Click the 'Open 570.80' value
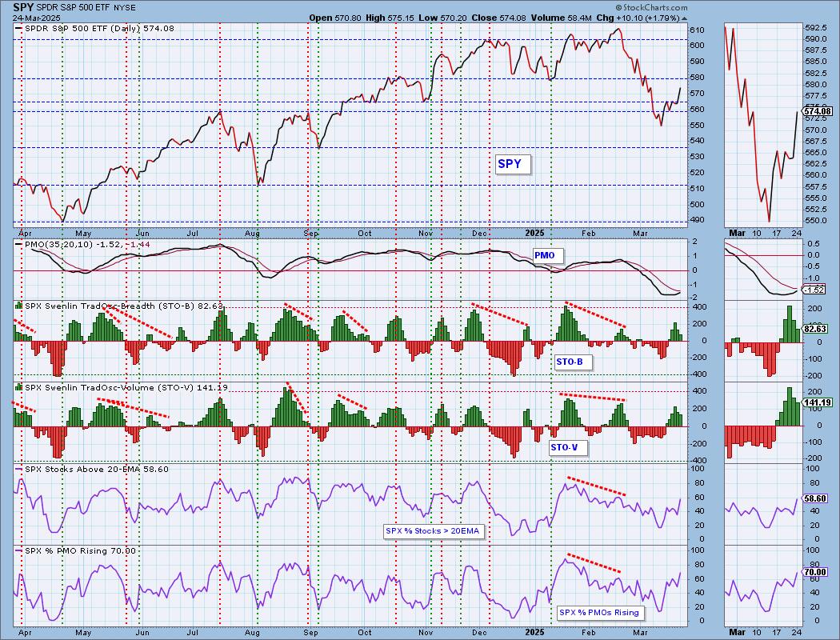 pos(334,18)
